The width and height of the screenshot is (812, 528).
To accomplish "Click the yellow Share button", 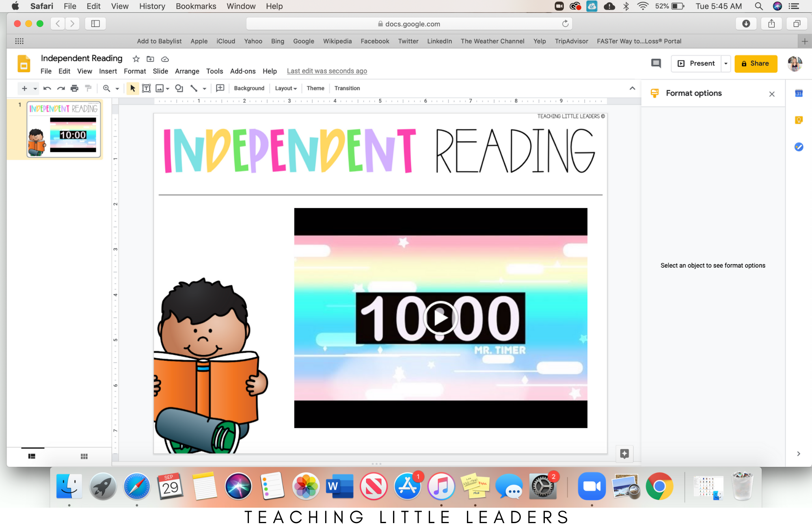I will [x=756, y=63].
